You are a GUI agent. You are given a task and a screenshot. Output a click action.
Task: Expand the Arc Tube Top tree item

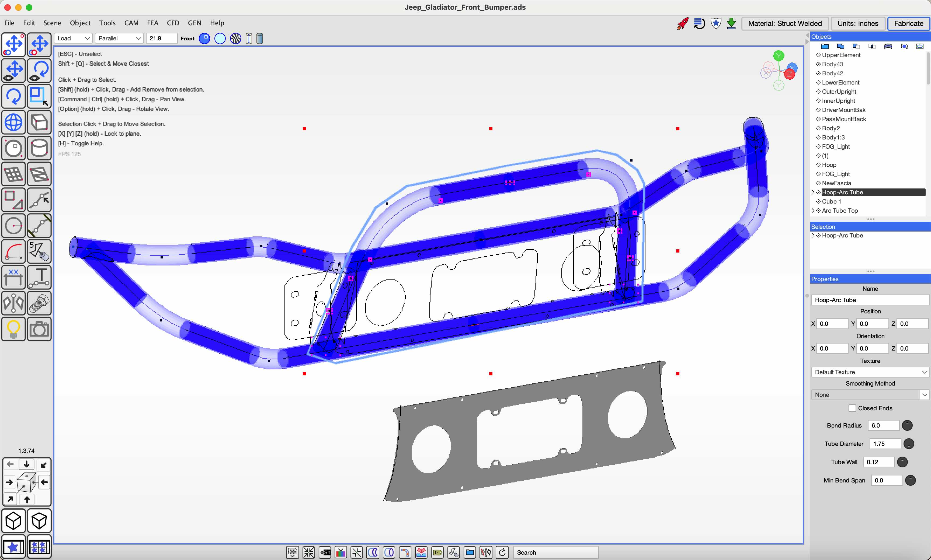click(813, 211)
